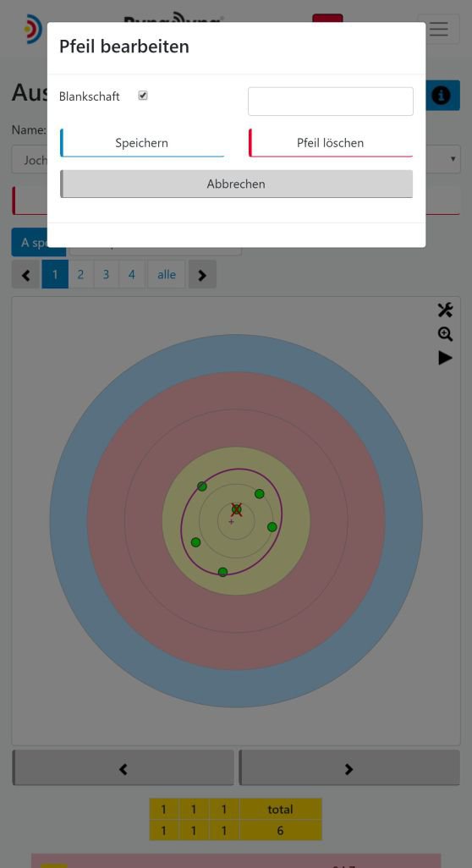
Task: Open the hamburger navigation menu
Action: [438, 29]
